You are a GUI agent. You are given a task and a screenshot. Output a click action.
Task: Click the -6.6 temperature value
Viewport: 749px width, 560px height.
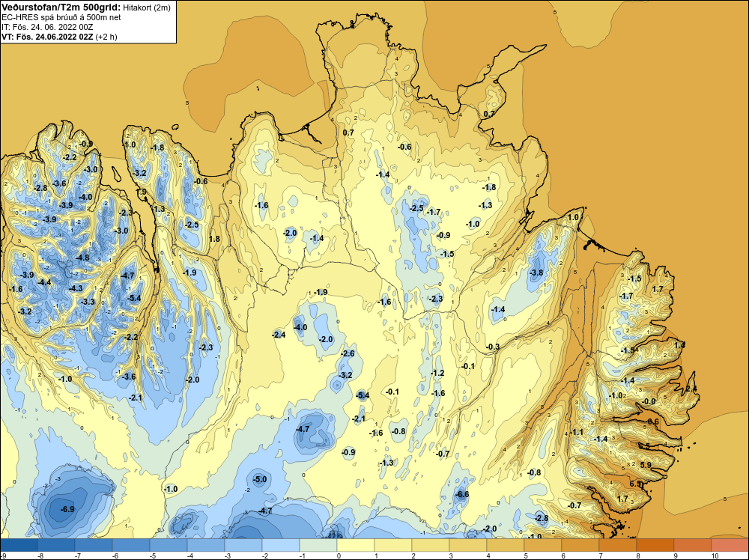click(462, 495)
